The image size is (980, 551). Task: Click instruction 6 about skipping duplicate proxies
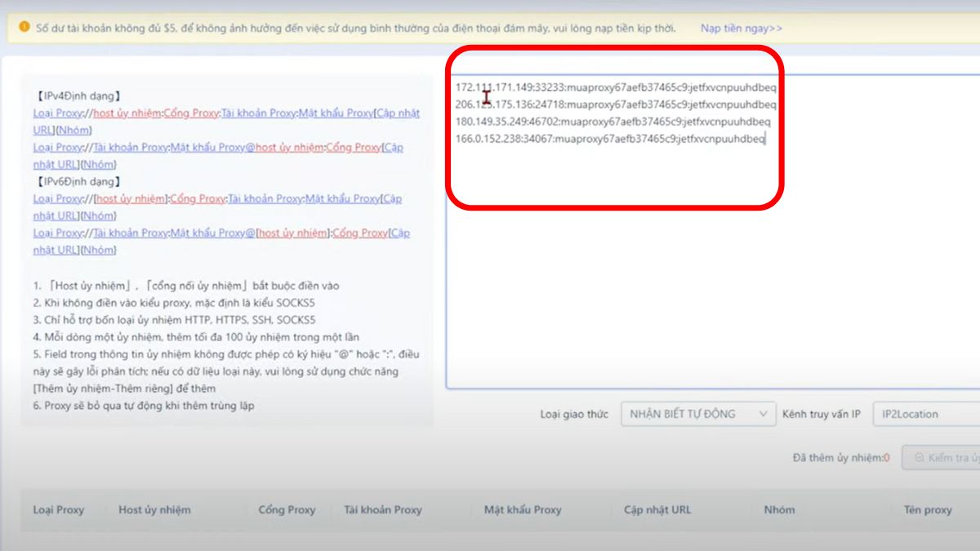click(144, 406)
